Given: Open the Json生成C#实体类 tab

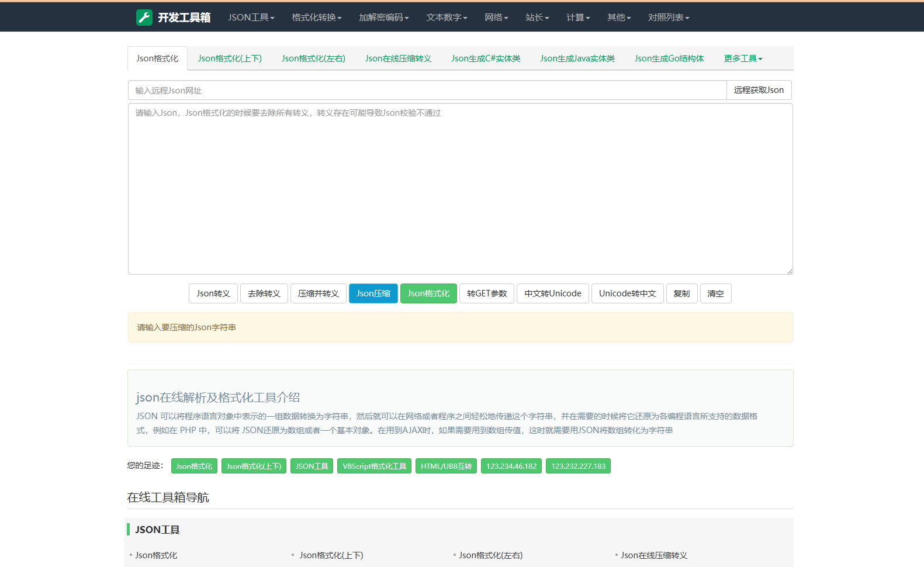Looking at the screenshot, I should tap(486, 58).
